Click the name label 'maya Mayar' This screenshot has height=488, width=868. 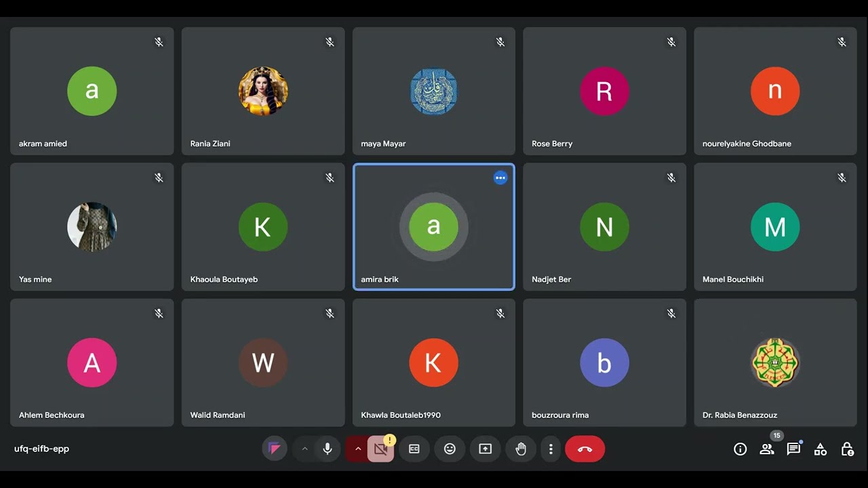(383, 144)
